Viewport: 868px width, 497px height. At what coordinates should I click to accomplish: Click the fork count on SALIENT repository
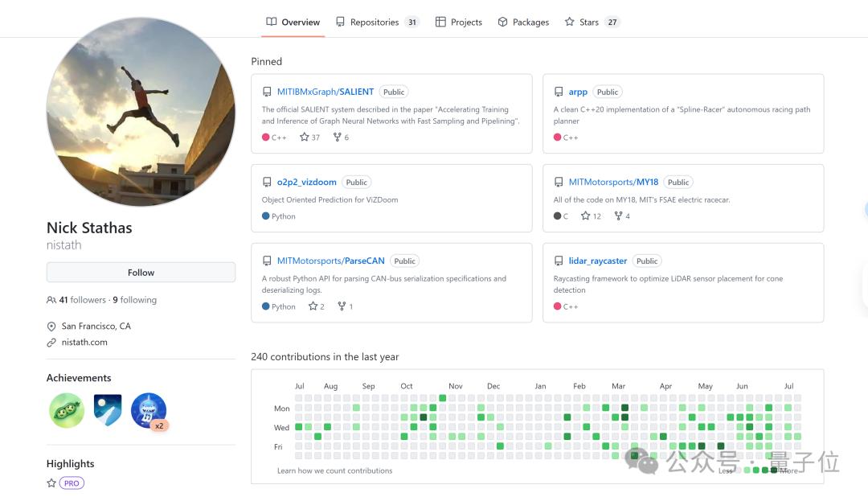tap(342, 138)
